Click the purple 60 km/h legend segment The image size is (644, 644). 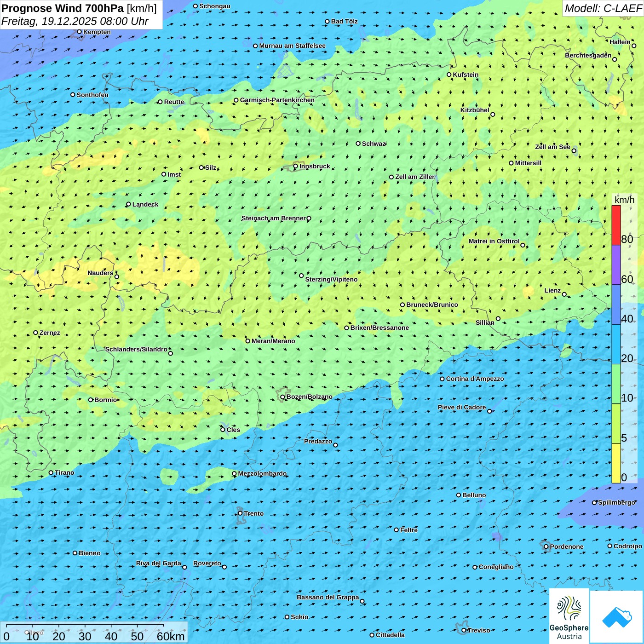point(616,264)
